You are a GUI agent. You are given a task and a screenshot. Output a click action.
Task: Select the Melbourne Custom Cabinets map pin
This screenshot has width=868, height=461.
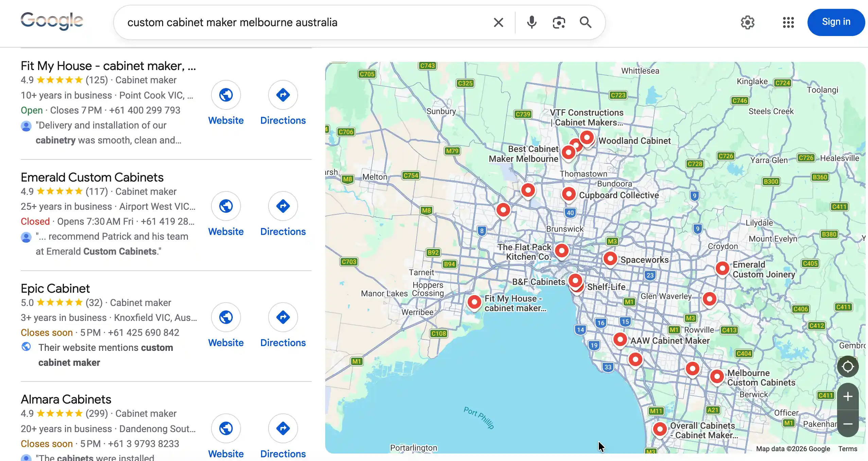coord(717,377)
